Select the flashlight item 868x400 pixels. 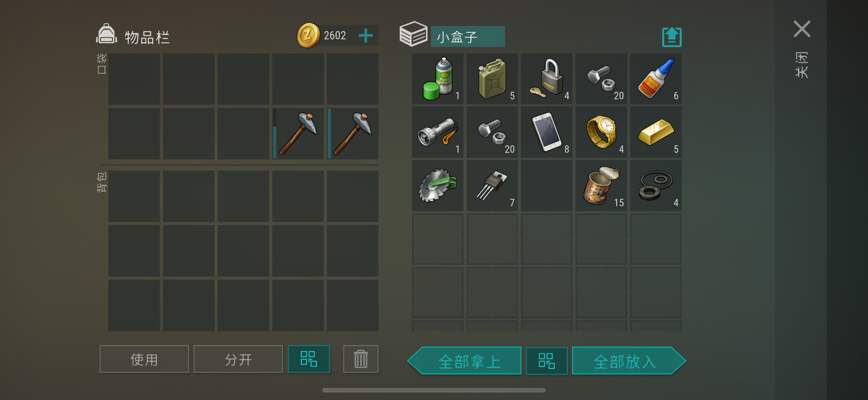[x=437, y=132]
